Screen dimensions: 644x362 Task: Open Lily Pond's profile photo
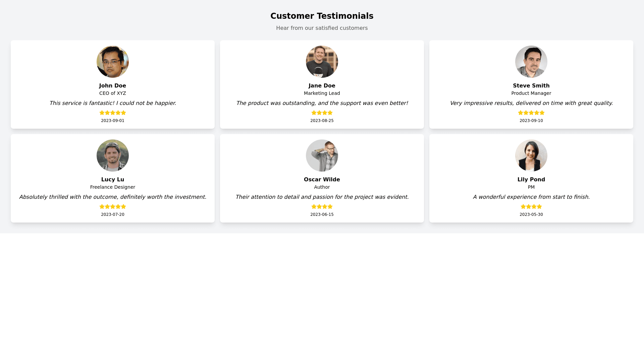point(531,156)
